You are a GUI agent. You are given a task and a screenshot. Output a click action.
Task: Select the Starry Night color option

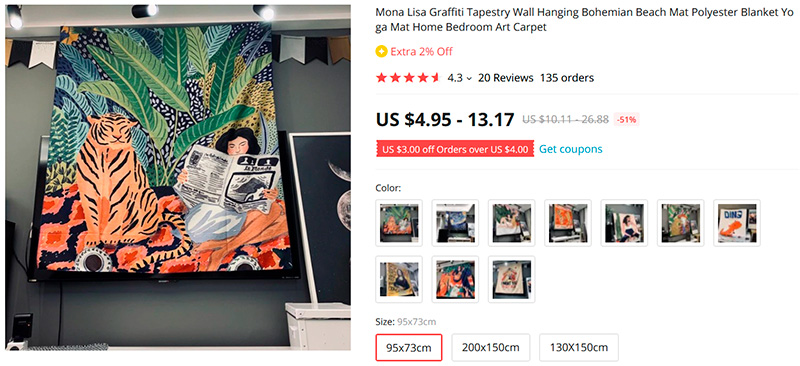coord(455,223)
